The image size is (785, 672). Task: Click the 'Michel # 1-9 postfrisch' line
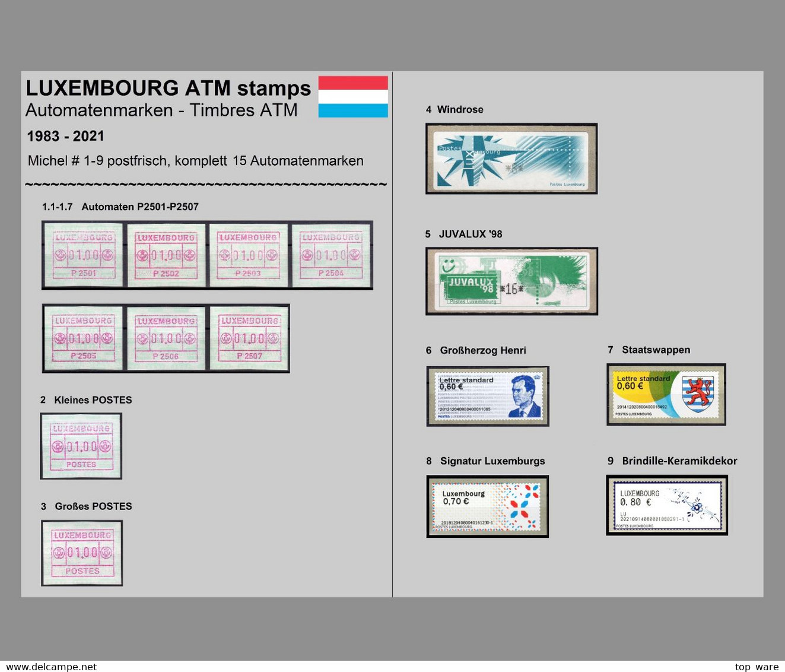tap(196, 160)
